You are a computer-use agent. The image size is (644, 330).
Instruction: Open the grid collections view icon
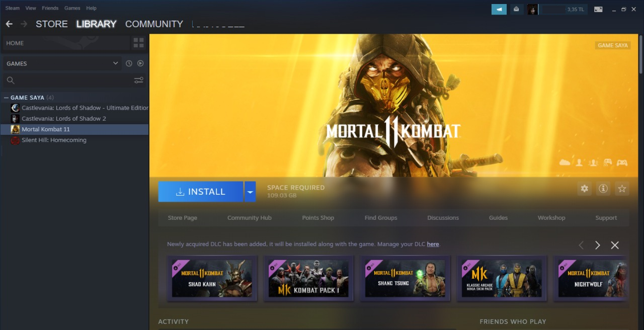[138, 43]
